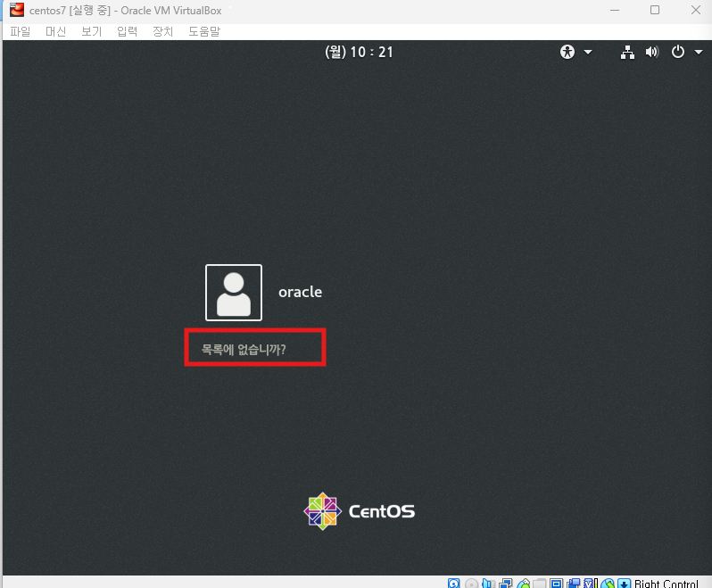
Task: Maximize the VirtualBox window
Action: pyautogui.click(x=655, y=10)
